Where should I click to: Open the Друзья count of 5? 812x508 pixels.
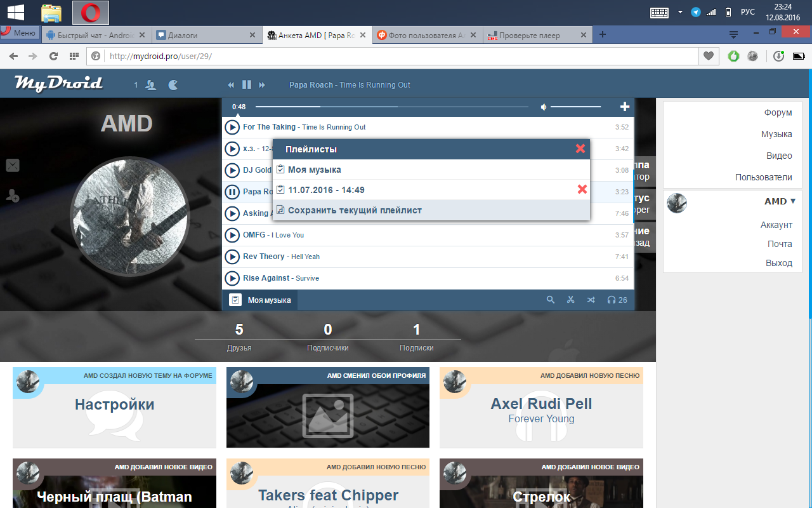pyautogui.click(x=239, y=337)
